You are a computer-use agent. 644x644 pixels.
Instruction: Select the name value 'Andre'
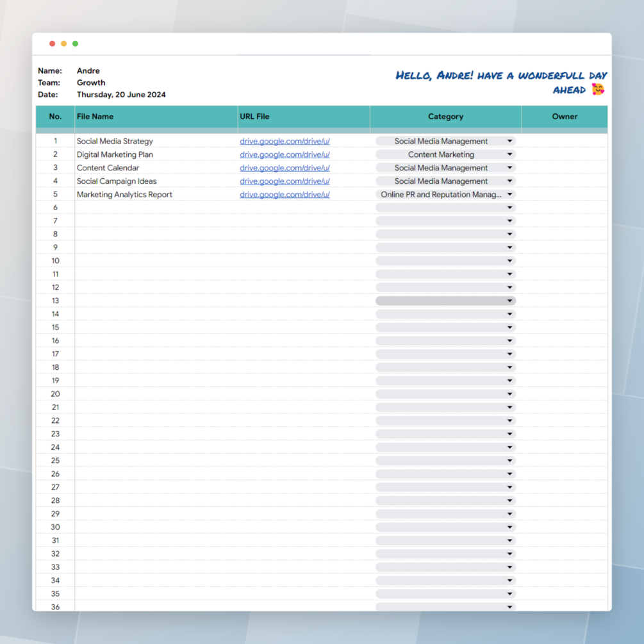[88, 70]
